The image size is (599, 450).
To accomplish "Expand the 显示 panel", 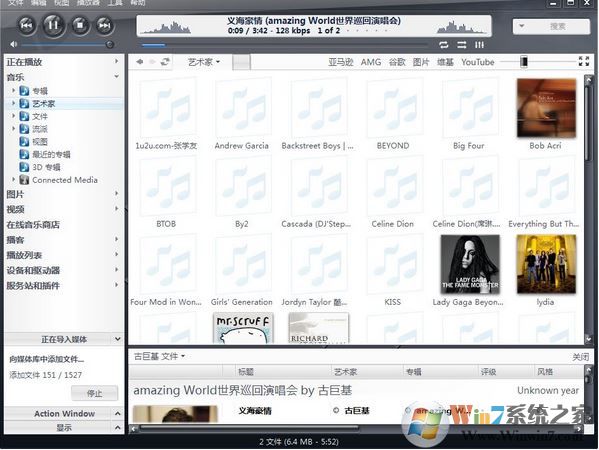I will click(x=64, y=427).
